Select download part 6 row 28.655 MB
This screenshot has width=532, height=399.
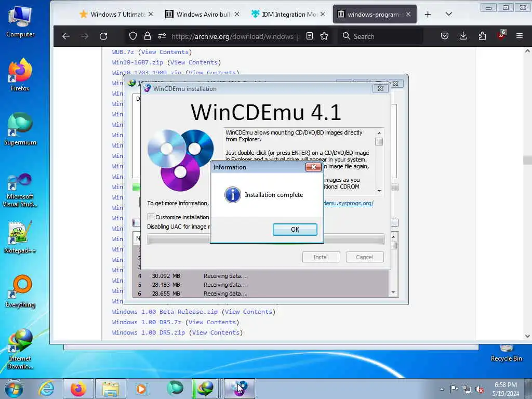click(x=262, y=294)
